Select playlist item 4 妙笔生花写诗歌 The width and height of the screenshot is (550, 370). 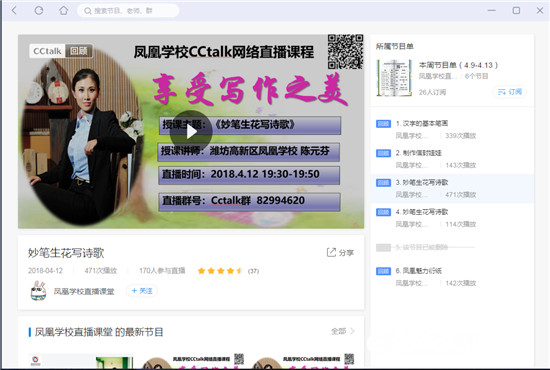pyautogui.click(x=452, y=218)
